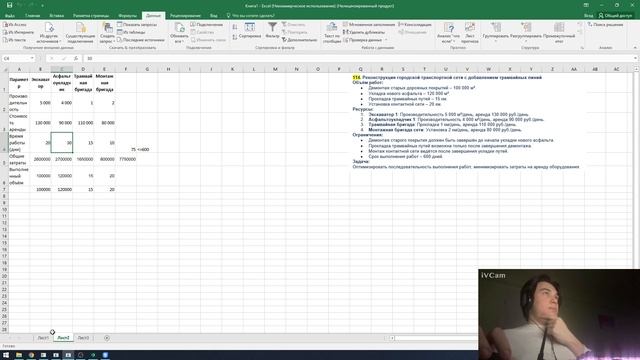Screen dimensions: 640x360
Task: Open the Из других источников dropdown
Action: point(49,33)
